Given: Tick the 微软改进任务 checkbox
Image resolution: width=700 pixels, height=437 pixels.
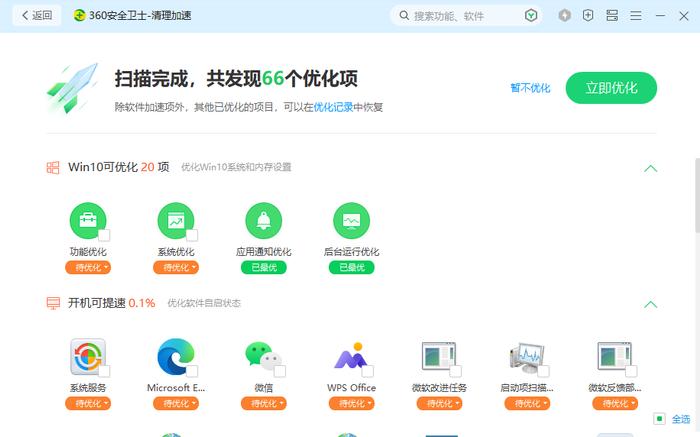Looking at the screenshot, I should [456, 371].
